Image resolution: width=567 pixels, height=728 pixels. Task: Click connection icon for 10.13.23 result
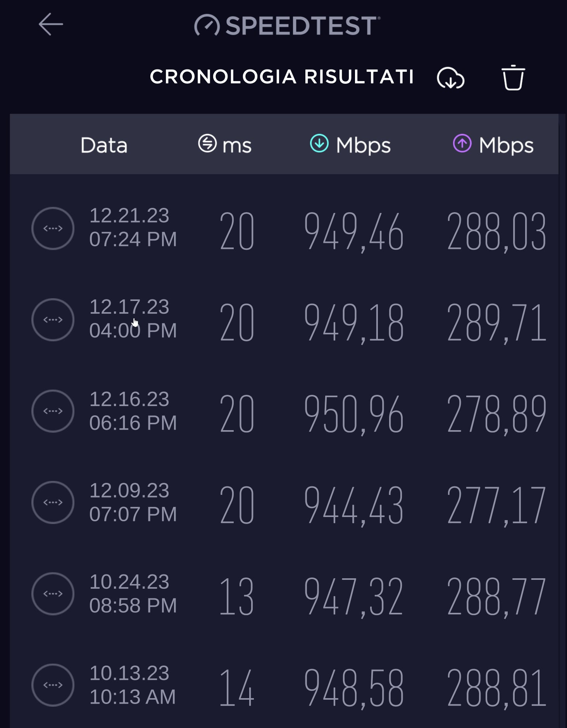[x=53, y=685]
